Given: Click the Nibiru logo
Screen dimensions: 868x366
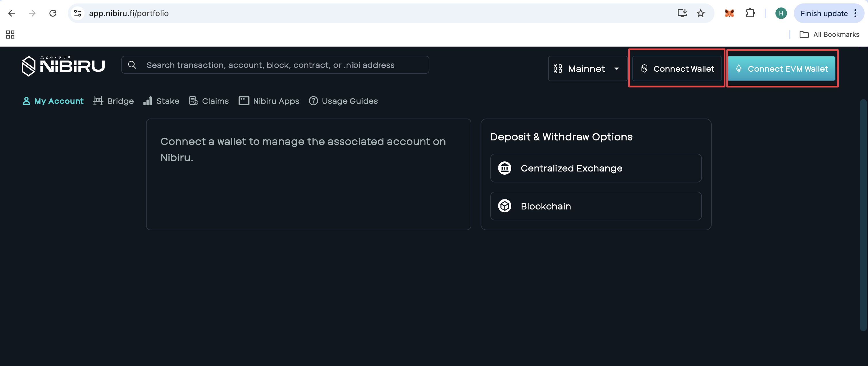Looking at the screenshot, I should click(x=63, y=66).
